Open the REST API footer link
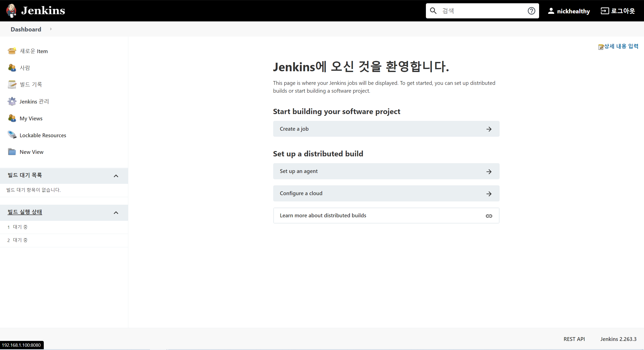 coord(574,339)
